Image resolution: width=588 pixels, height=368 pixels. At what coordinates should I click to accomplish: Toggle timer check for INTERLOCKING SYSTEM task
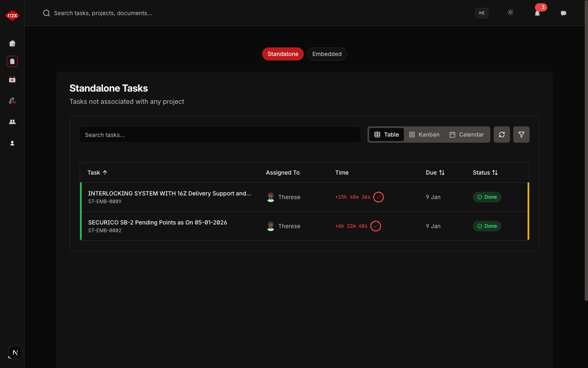pyautogui.click(x=379, y=197)
